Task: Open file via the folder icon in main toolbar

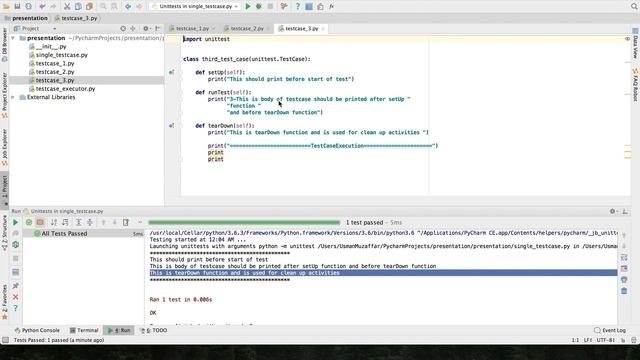Action: point(6,6)
